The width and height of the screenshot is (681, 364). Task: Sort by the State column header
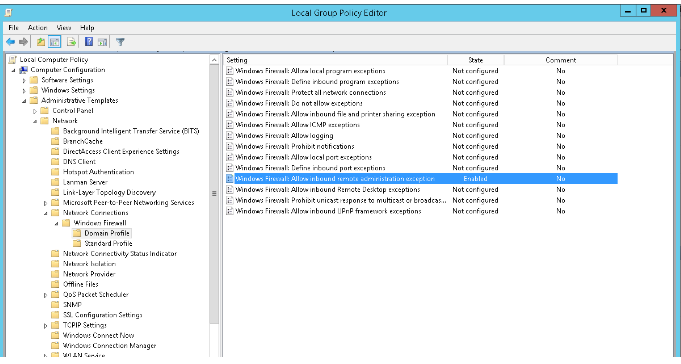(476, 60)
